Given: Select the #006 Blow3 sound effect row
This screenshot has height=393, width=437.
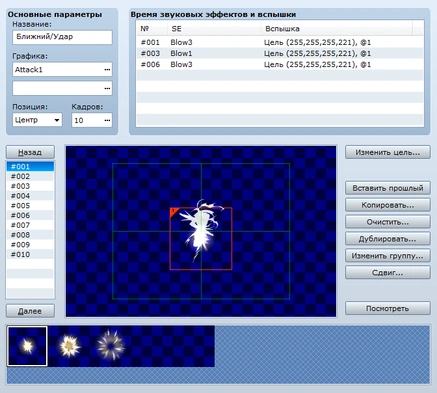Looking at the screenshot, I should tap(280, 64).
